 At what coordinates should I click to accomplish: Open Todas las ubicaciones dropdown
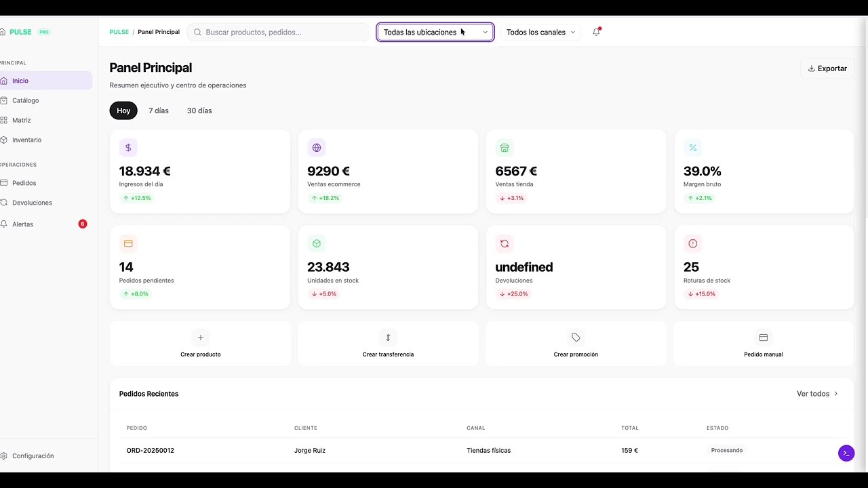click(x=435, y=32)
